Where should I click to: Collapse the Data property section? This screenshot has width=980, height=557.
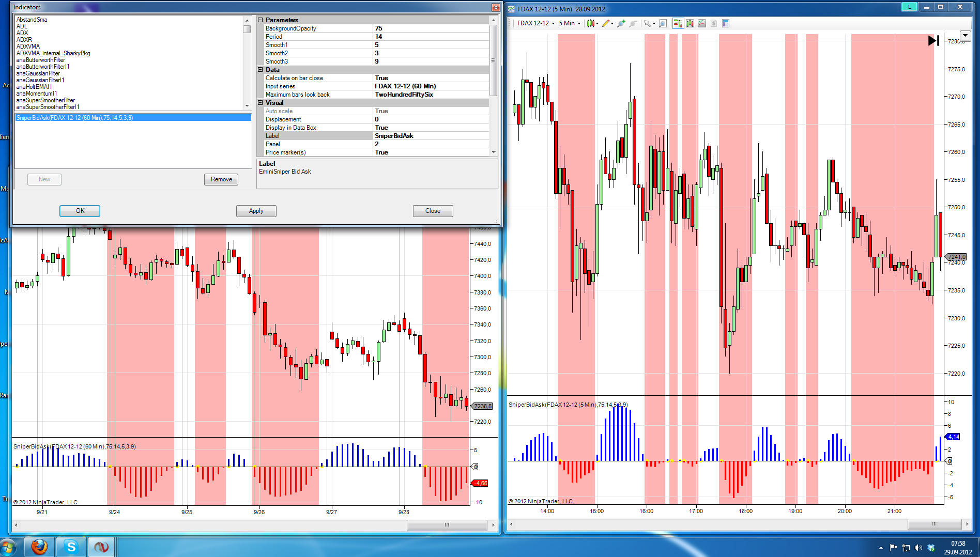[x=261, y=70]
